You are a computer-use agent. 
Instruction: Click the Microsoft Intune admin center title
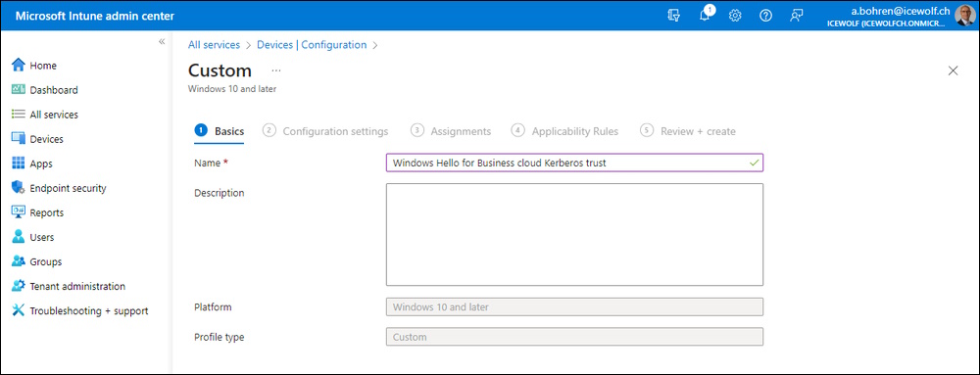click(95, 17)
